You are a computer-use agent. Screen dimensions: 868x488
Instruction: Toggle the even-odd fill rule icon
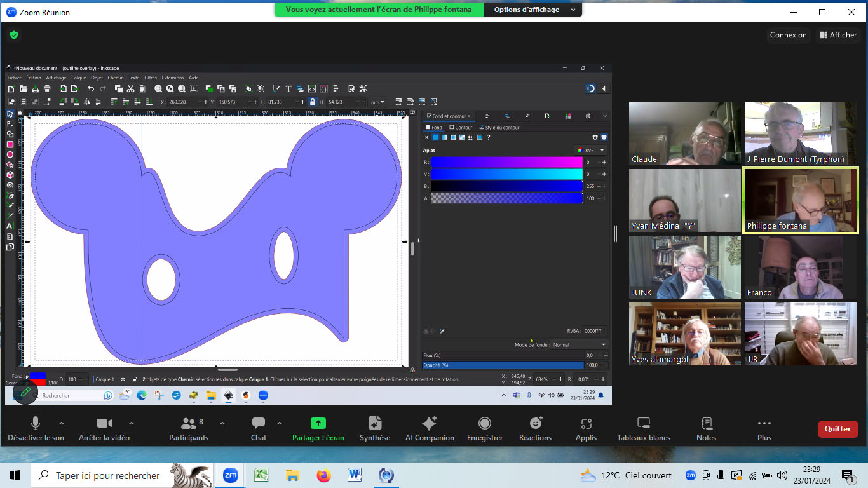[595, 137]
